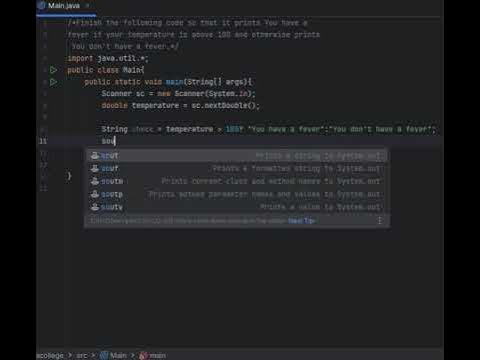
Task: Click live template icon beside soutp
Action: (95, 194)
